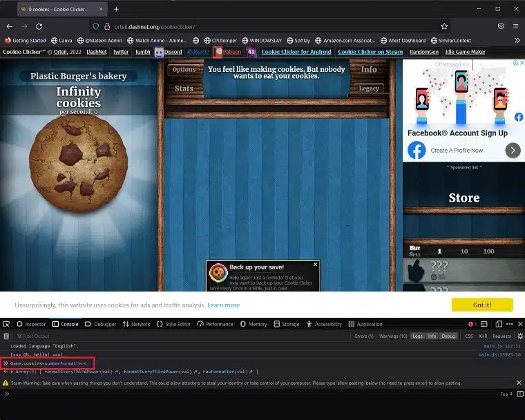Open the Legacy panel
Image resolution: width=525 pixels, height=420 pixels.
(369, 88)
